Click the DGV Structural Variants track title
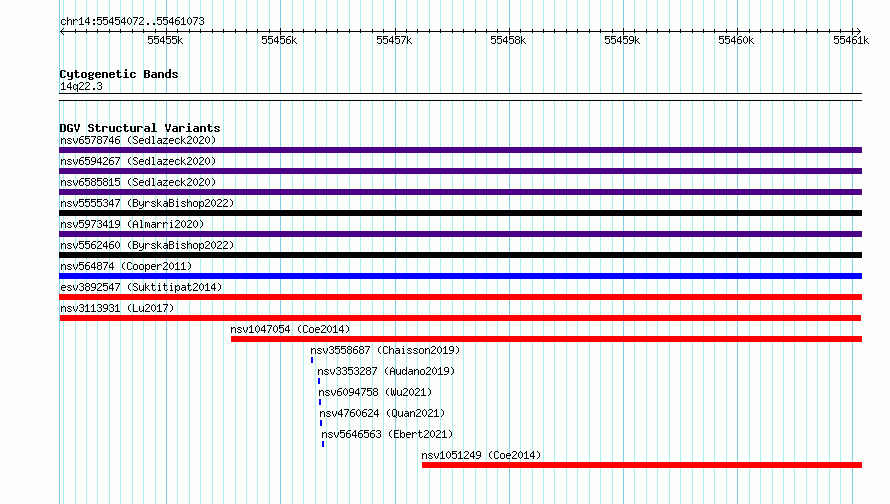The image size is (890, 504). tap(140, 128)
